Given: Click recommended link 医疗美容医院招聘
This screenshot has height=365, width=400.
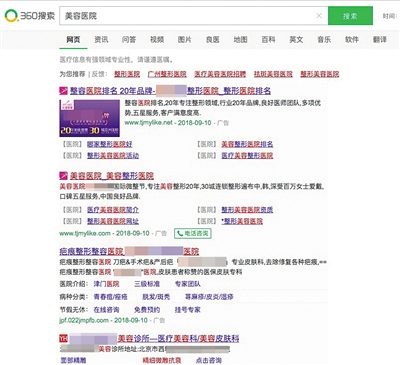Looking at the screenshot, I should pyautogui.click(x=220, y=74).
